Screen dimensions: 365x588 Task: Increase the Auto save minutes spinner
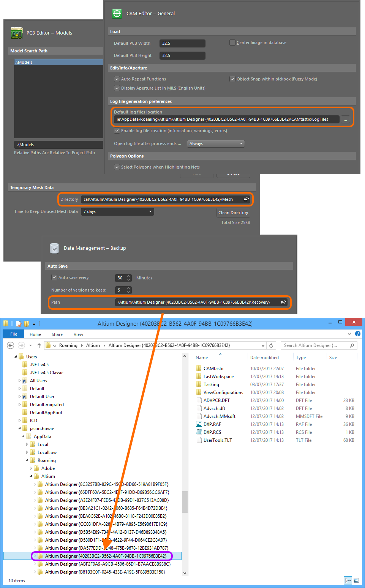point(129,276)
